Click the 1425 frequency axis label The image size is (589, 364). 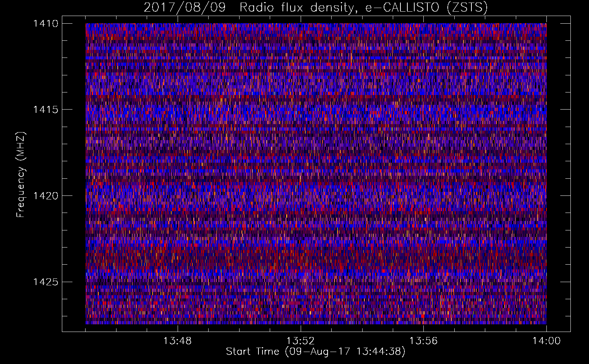(46, 282)
